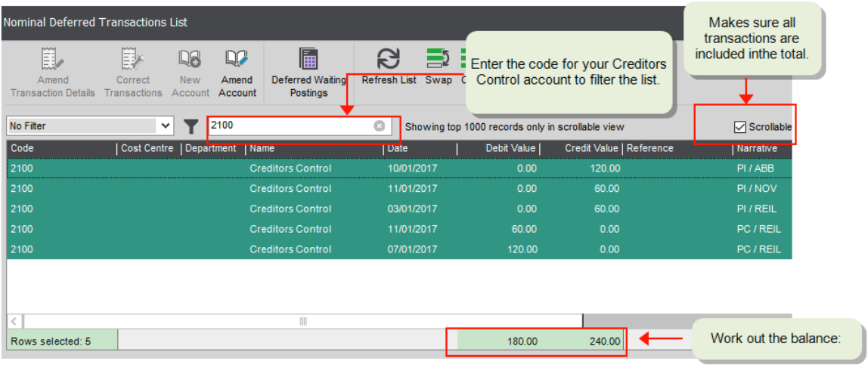The height and width of the screenshot is (365, 868).
Task: Click the 120.00 credit value cell
Action: 605,168
